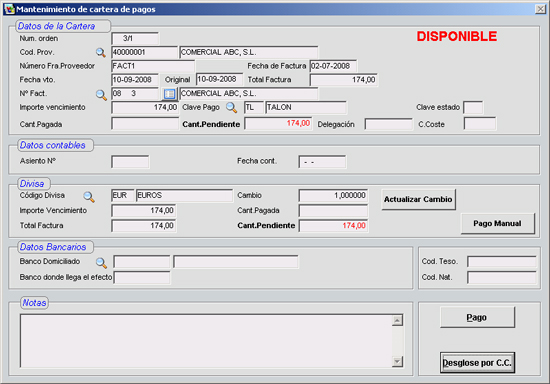This screenshot has height=384, width=550.
Task: Click the Código Divisa field EUR
Action: point(123,196)
